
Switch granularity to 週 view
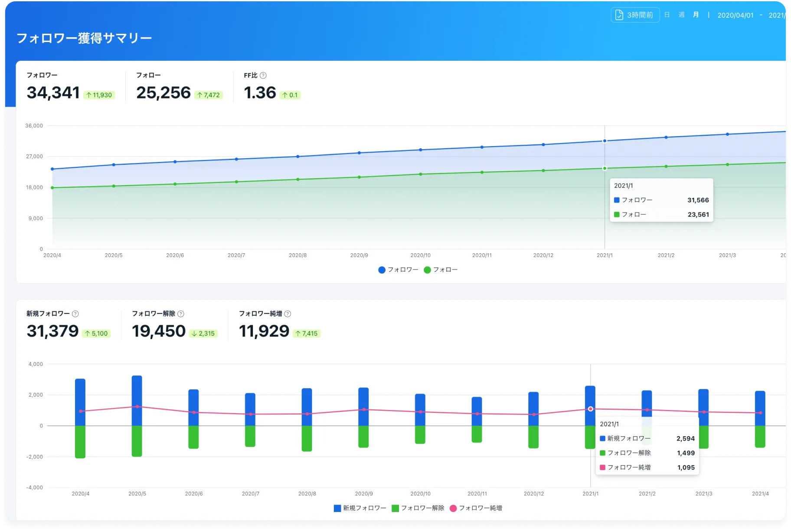tap(681, 15)
